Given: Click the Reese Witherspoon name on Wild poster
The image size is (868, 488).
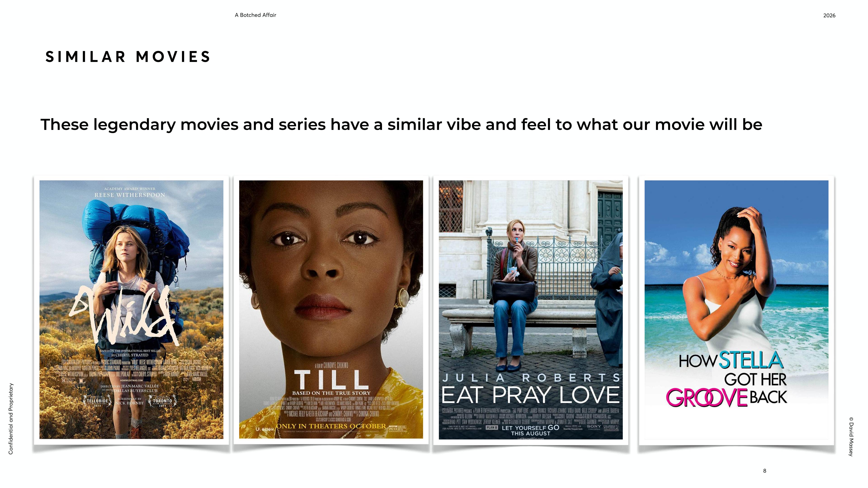Looking at the screenshot, I should (x=130, y=195).
